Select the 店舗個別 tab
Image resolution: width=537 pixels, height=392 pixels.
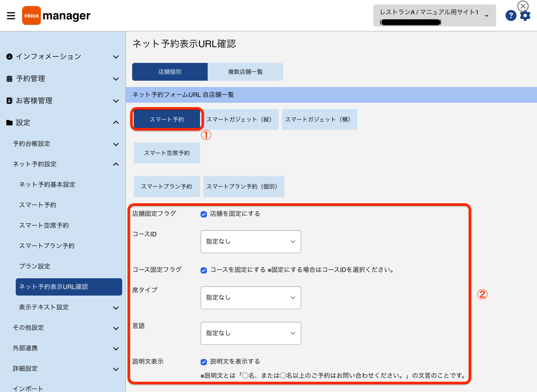pyautogui.click(x=170, y=72)
